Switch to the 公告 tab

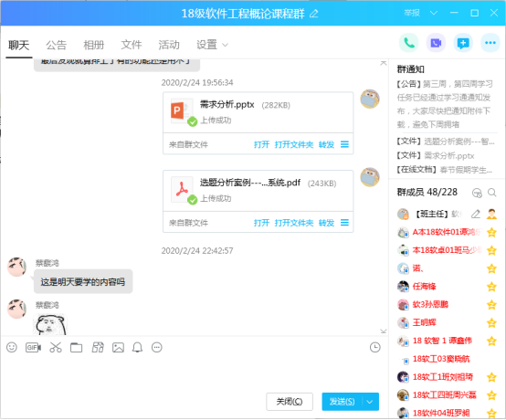point(56,45)
